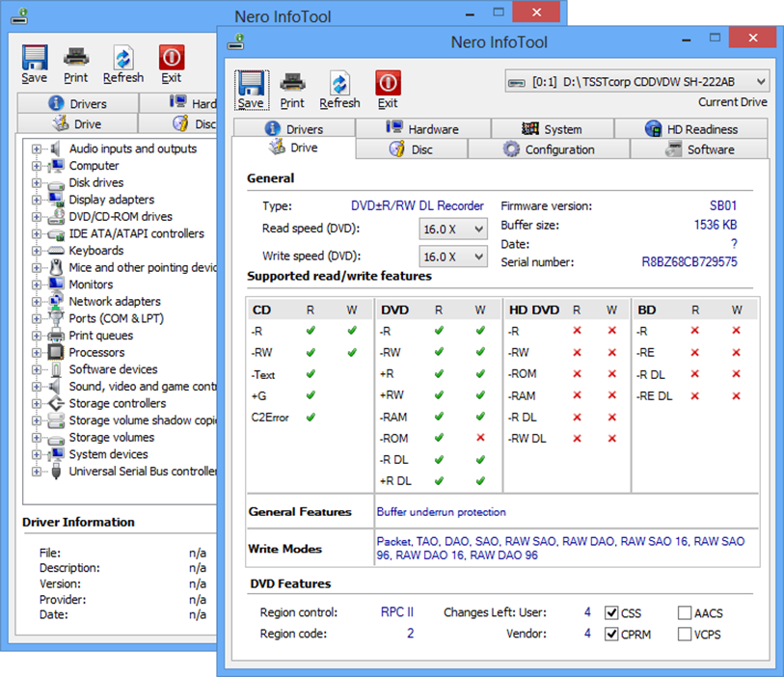Select the Drivers tab in back window
Screen dimensions: 784x677
(x=78, y=103)
